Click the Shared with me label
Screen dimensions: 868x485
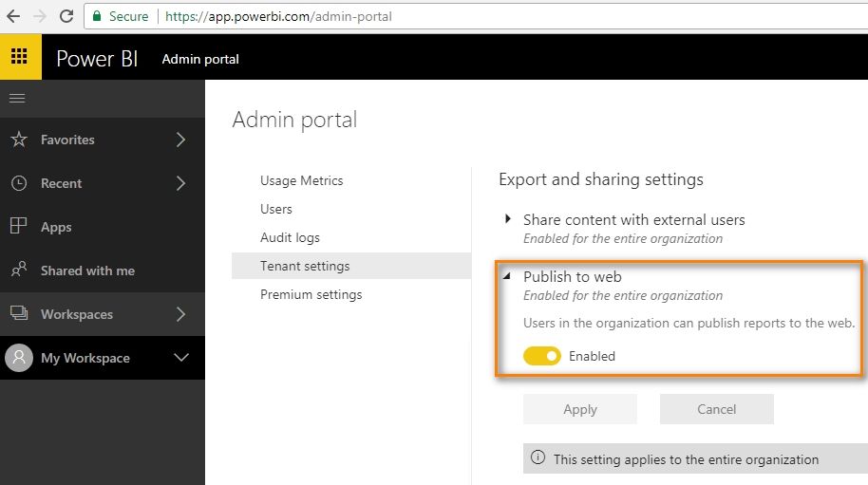click(87, 270)
